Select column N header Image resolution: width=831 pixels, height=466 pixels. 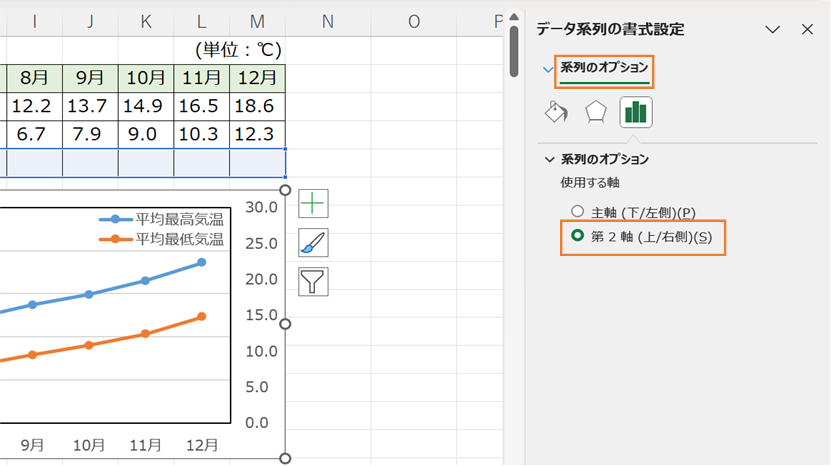(328, 22)
